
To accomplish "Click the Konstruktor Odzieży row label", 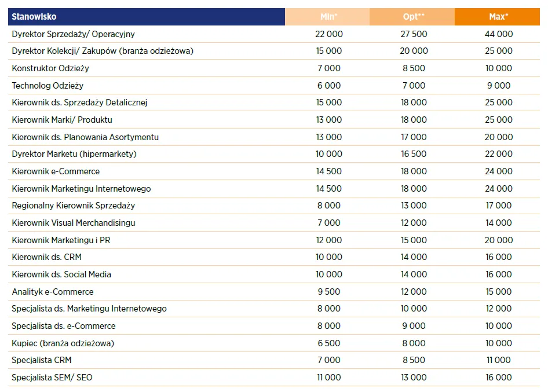I will pyautogui.click(x=50, y=68).
